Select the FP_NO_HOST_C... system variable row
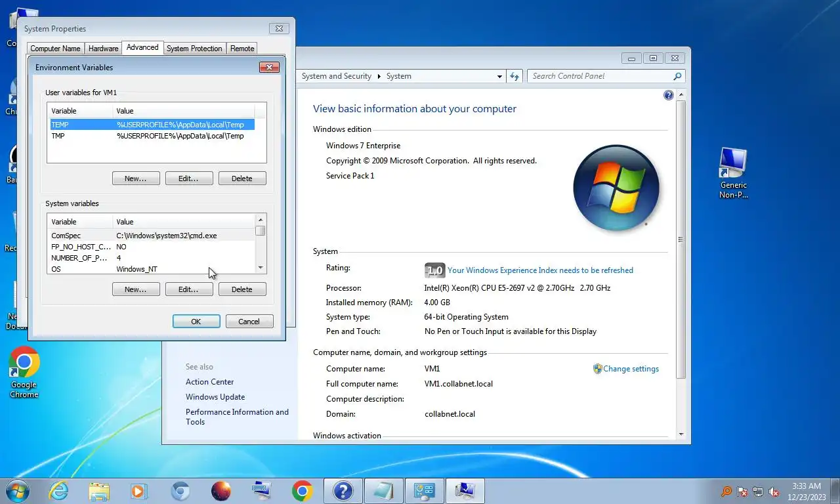 [x=152, y=247]
